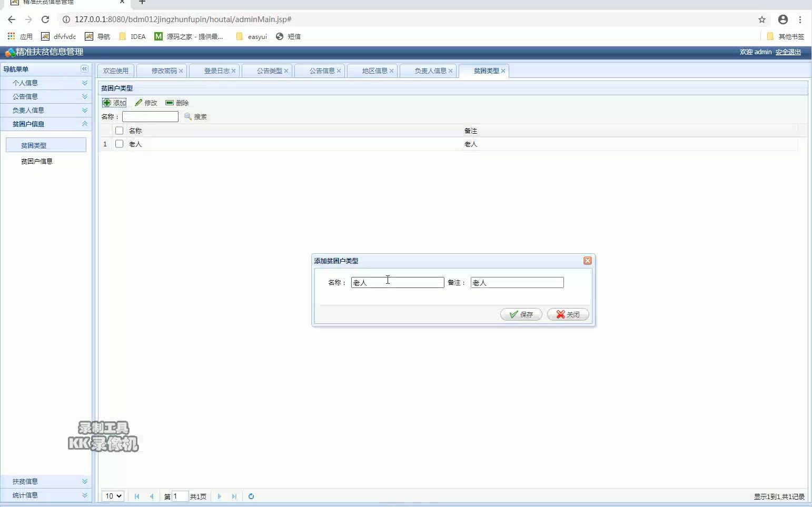812x507 pixels.
Task: Click the 安全退出 logout link
Action: (x=788, y=52)
